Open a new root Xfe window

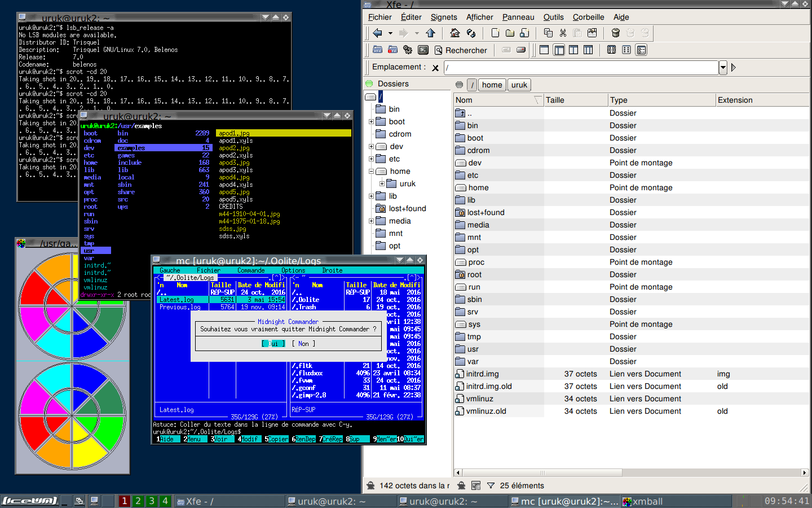click(x=393, y=50)
